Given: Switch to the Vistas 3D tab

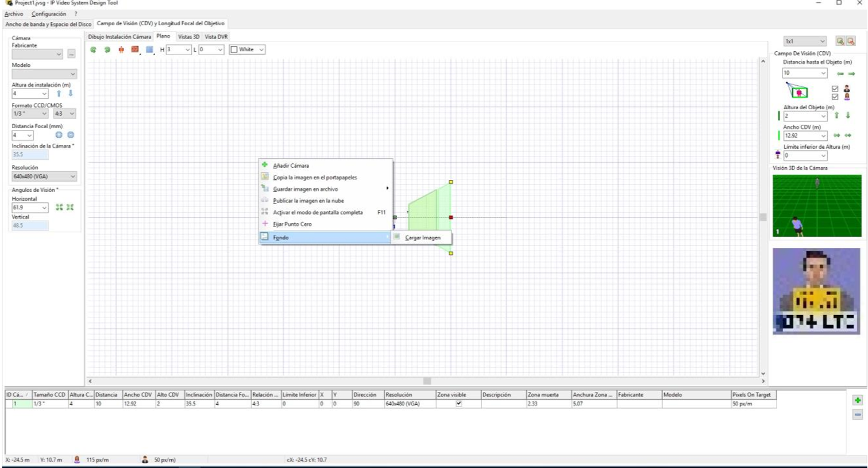Looking at the screenshot, I should (188, 37).
